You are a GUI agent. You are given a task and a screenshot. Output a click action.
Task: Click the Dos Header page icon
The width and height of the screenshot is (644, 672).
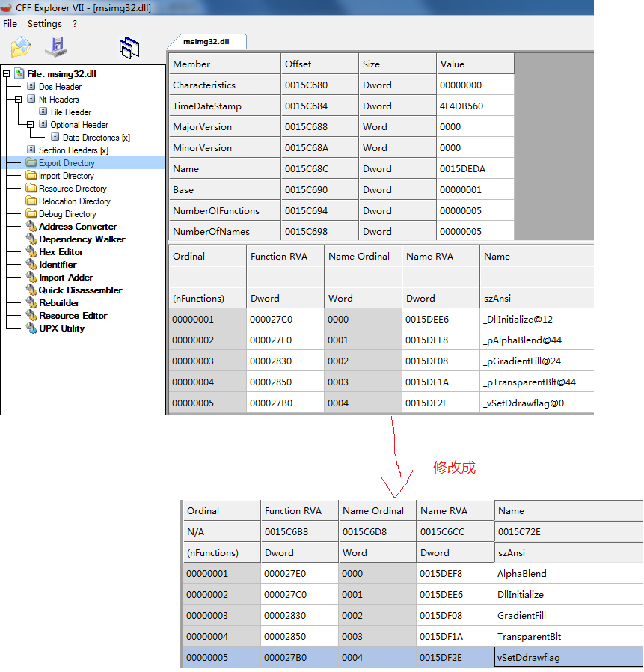[31, 86]
